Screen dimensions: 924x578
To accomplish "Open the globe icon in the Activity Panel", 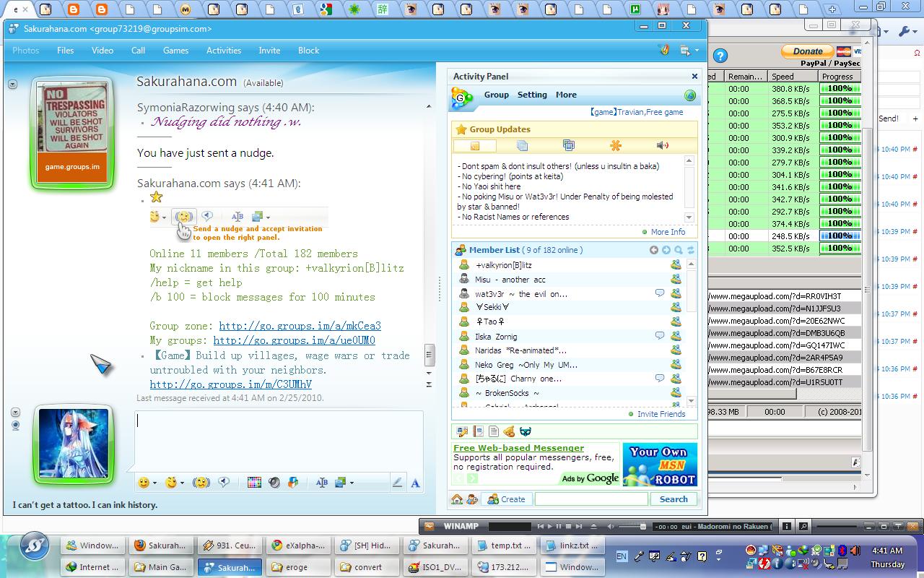I will coord(690,95).
